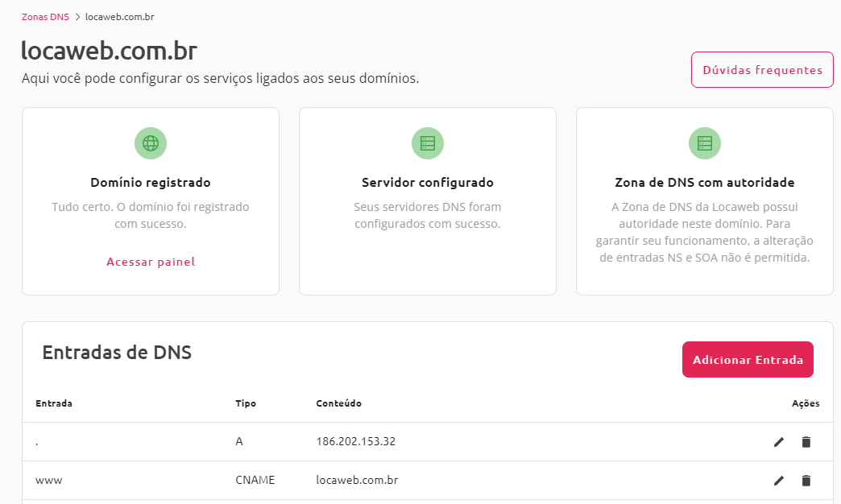Screen dimensions: 841x504
Task: Open Adicionar Entrada
Action: [x=748, y=359]
